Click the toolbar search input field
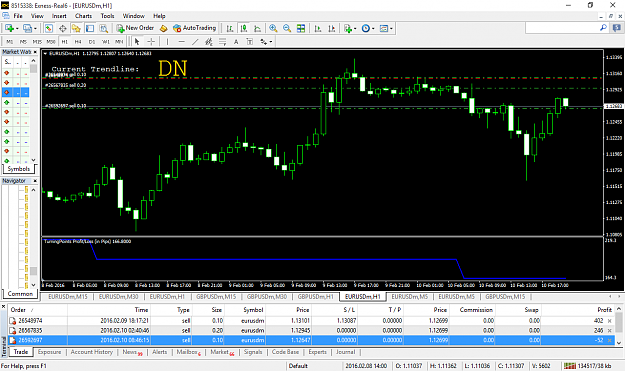Viewport: 625px width, 371px height. (562, 28)
